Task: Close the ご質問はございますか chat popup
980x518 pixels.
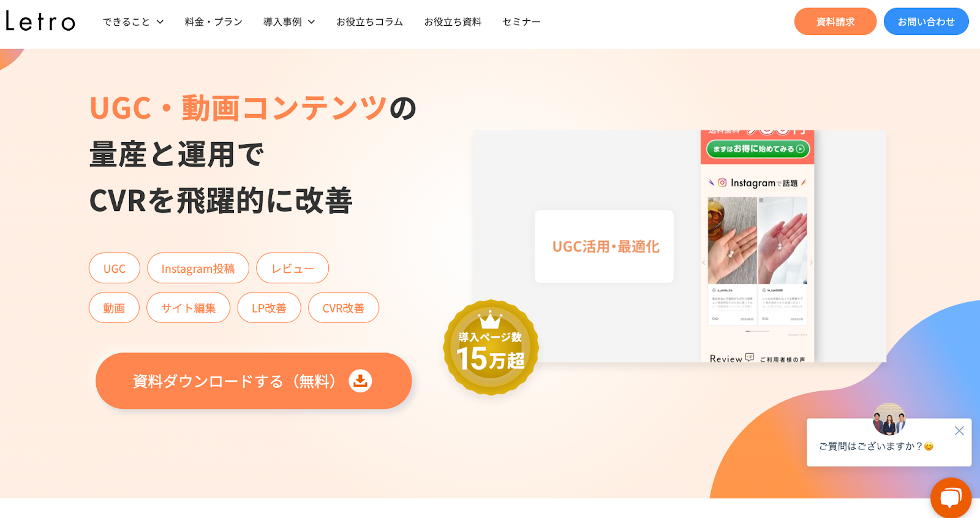Action: [x=959, y=431]
